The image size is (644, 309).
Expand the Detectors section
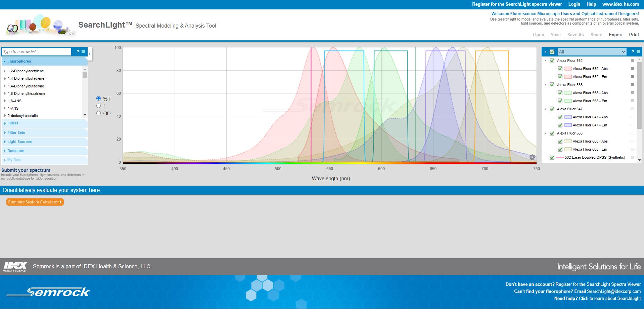45,151
